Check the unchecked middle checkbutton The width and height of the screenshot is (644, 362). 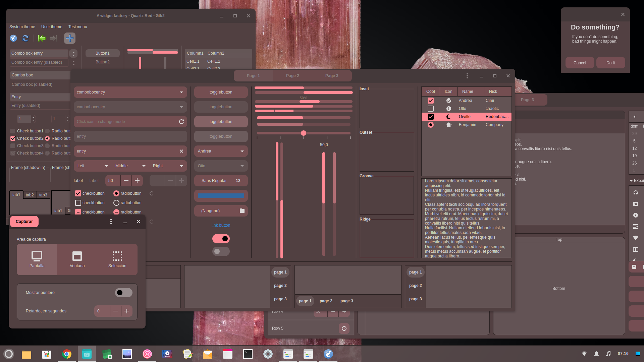pyautogui.click(x=78, y=203)
